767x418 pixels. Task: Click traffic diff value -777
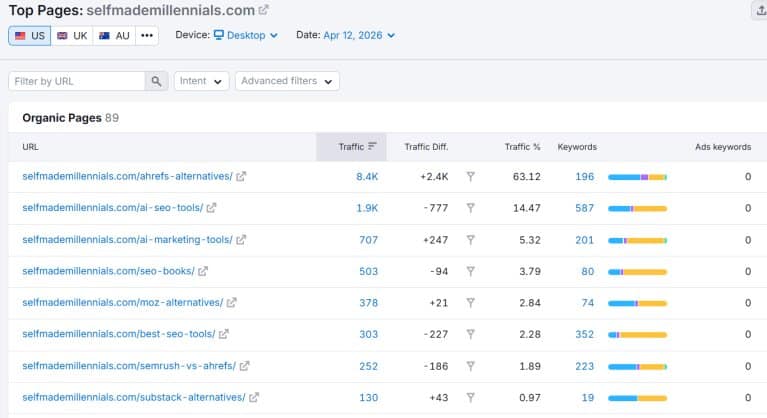pos(436,208)
